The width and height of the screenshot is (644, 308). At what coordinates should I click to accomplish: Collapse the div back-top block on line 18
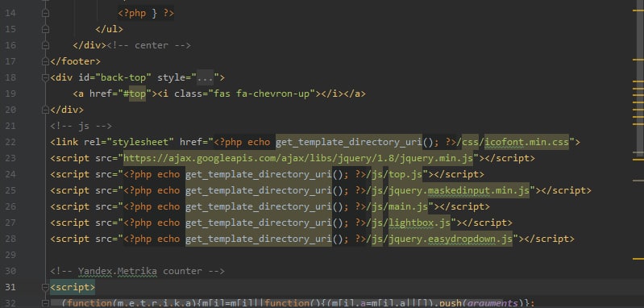click(45, 77)
